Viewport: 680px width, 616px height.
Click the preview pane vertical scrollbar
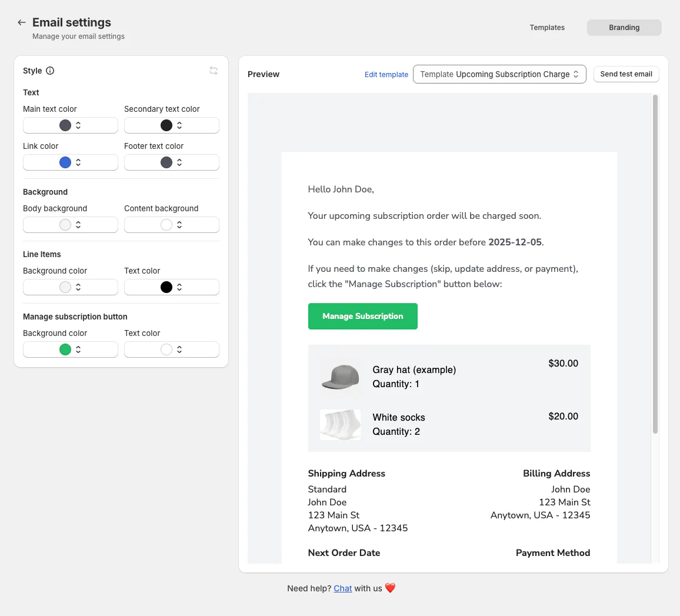(x=655, y=264)
